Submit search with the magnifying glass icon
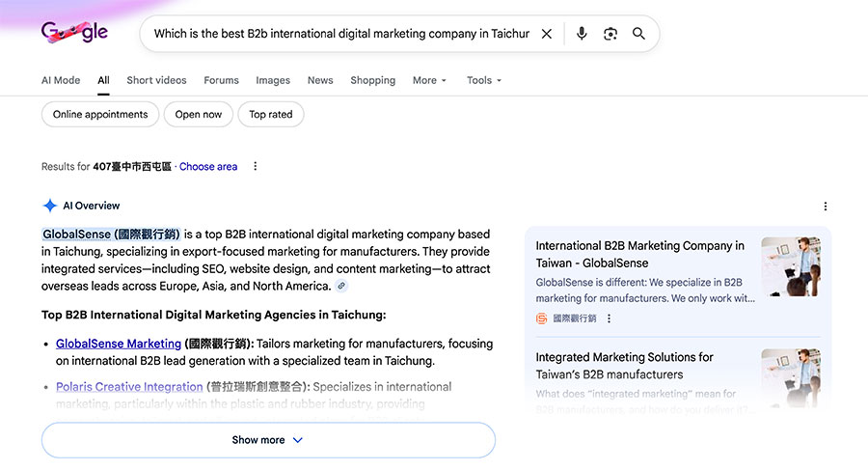Image resolution: width=868 pixels, height=470 pixels. [638, 34]
